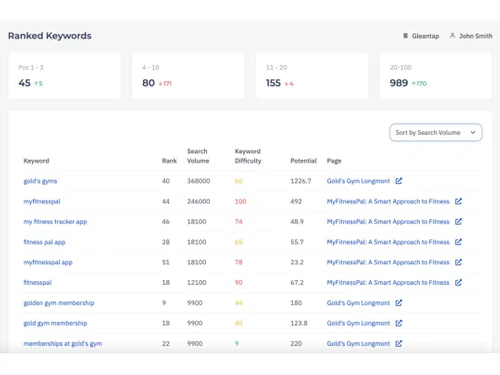
Task: Click the Keyword column header
Action: [x=36, y=161]
